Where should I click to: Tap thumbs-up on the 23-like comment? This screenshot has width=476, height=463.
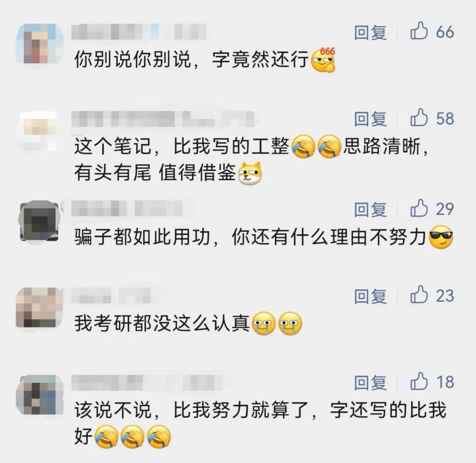[419, 295]
